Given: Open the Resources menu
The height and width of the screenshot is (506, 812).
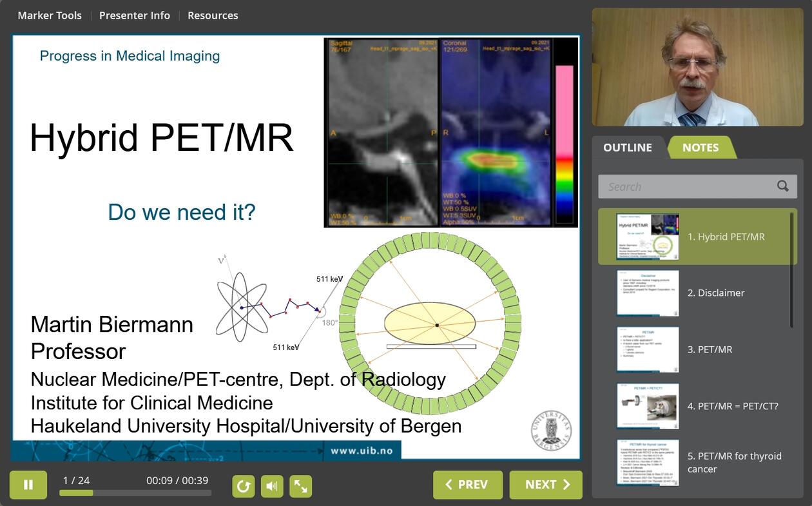Looking at the screenshot, I should 213,15.
